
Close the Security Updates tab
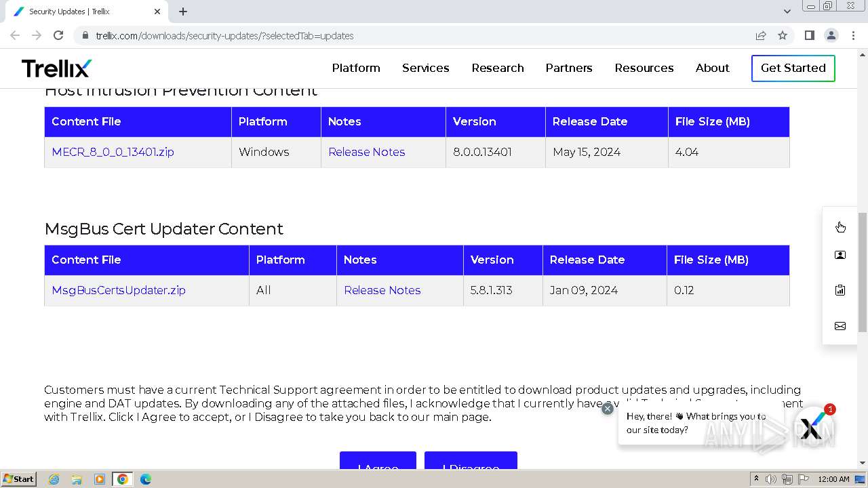pyautogui.click(x=157, y=12)
